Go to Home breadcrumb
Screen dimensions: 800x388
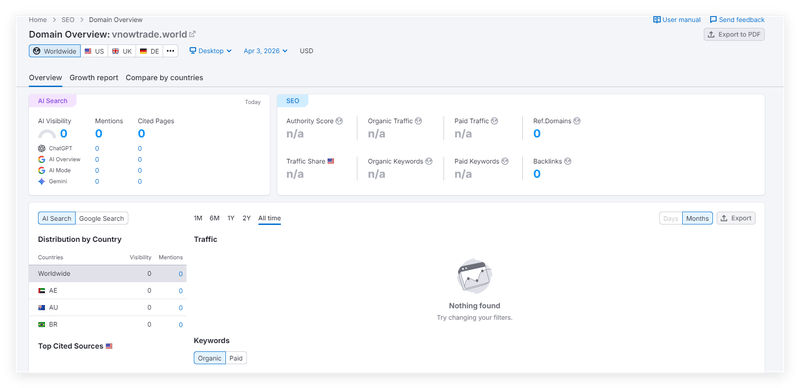click(x=38, y=20)
